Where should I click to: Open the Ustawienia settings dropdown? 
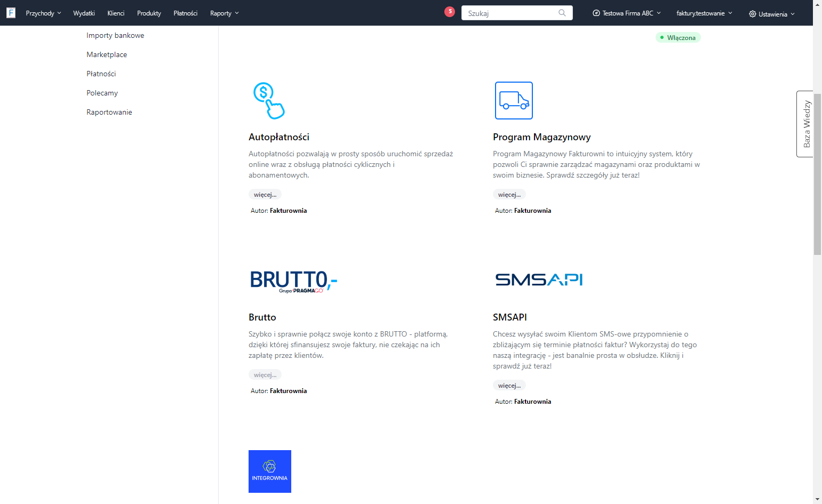[x=772, y=14]
